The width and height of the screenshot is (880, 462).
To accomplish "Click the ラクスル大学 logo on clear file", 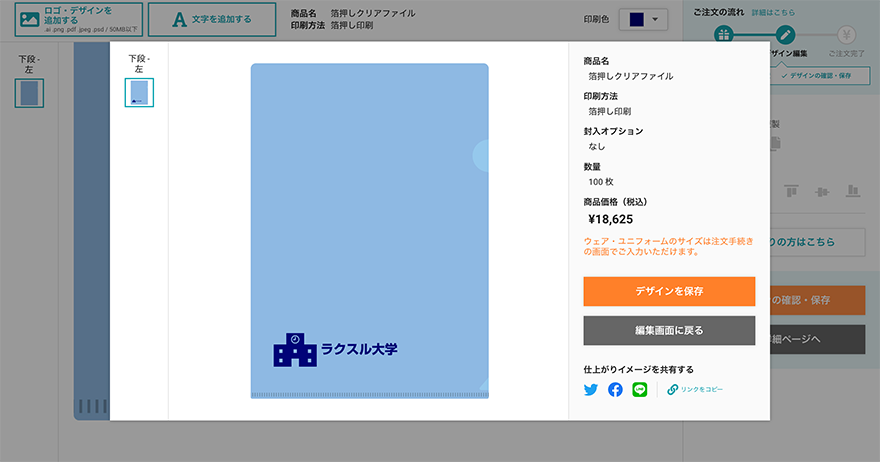I will pyautogui.click(x=335, y=350).
